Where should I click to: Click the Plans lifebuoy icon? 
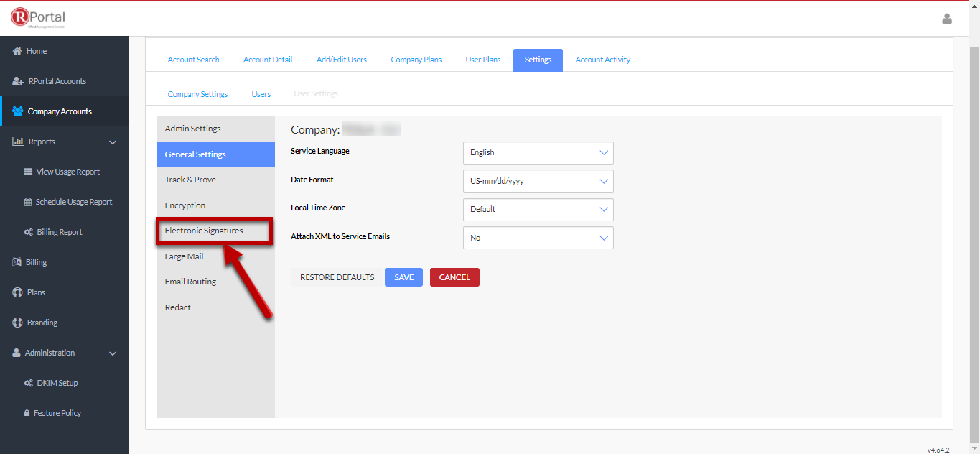point(18,292)
